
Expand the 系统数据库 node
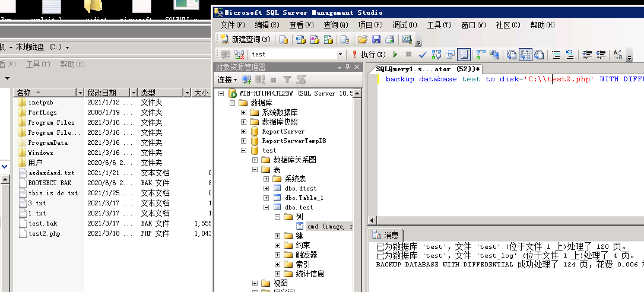(243, 112)
